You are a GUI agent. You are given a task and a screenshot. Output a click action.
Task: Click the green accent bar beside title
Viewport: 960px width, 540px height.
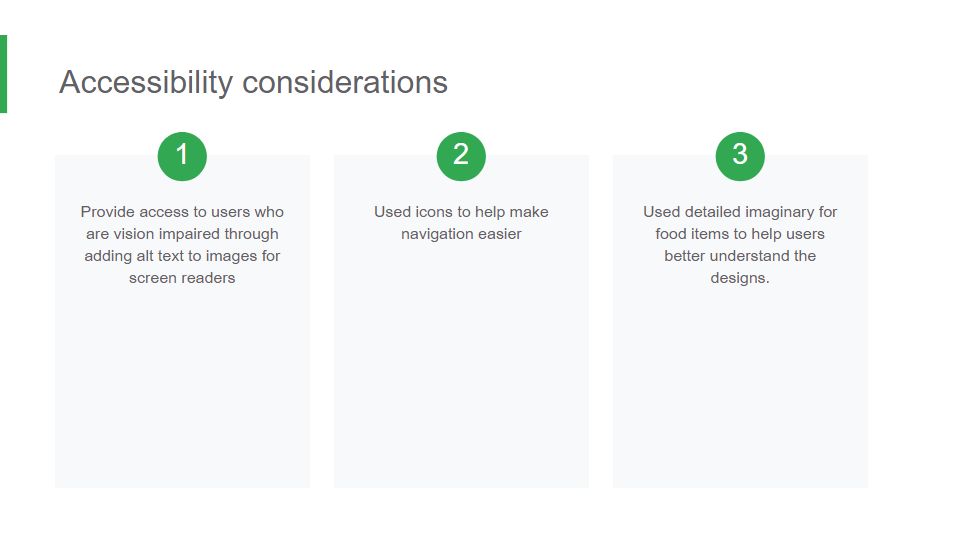3,74
